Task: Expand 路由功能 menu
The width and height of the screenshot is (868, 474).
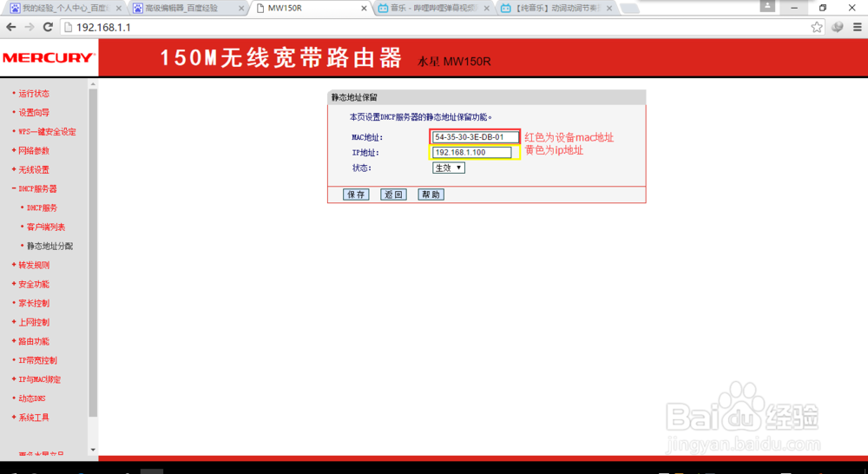Action: click(34, 341)
